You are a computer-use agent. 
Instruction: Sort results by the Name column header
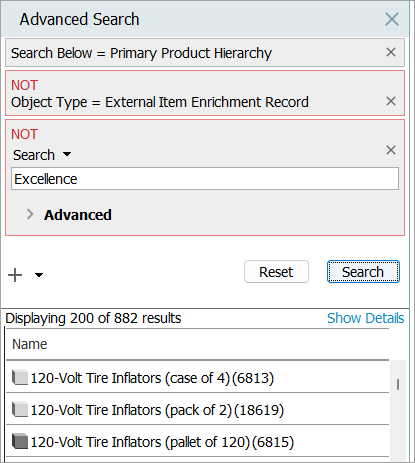pyautogui.click(x=30, y=344)
